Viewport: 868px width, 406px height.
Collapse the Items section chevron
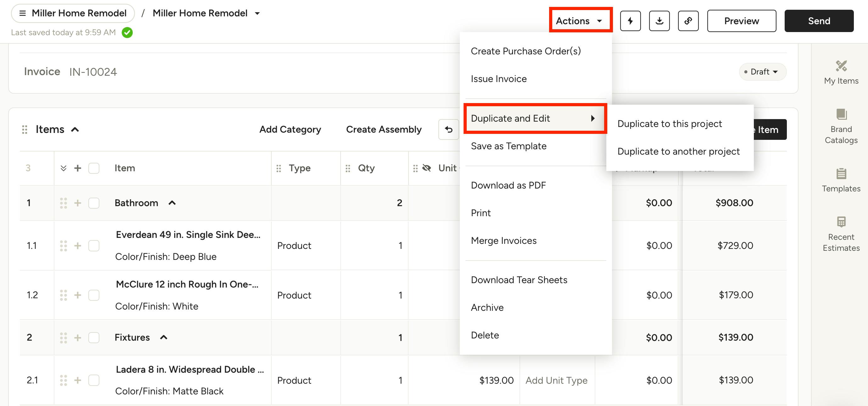click(75, 129)
